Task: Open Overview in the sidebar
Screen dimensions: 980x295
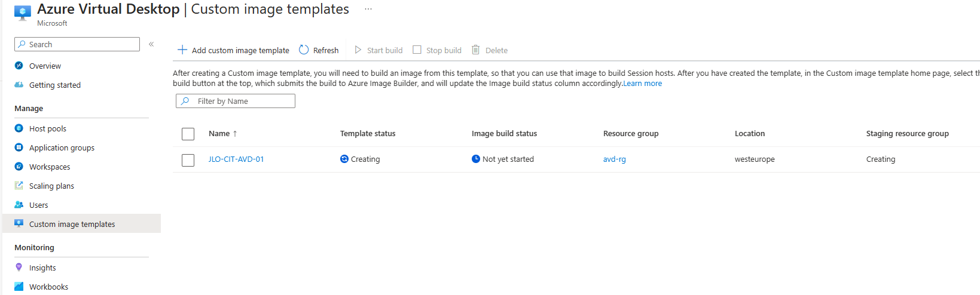Action: (45, 66)
